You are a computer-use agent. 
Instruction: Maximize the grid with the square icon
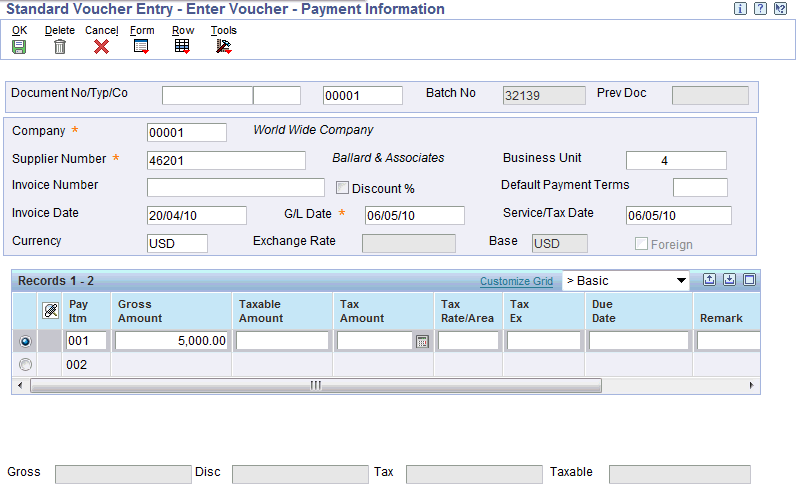coord(749,280)
